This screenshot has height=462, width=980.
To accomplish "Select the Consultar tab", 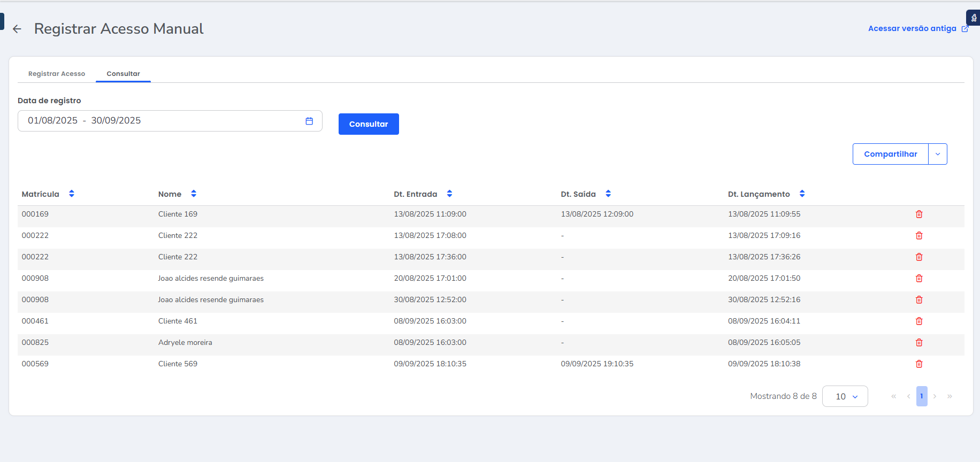I will [123, 74].
